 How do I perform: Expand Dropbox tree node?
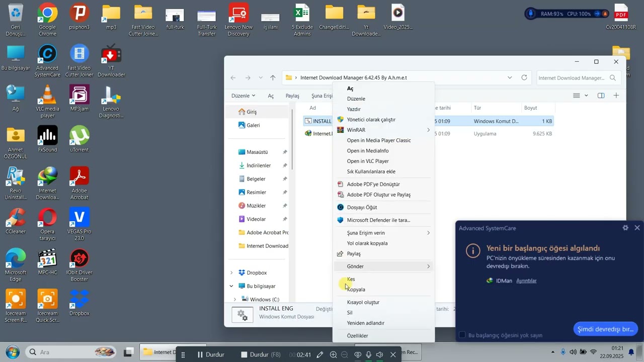(x=231, y=273)
